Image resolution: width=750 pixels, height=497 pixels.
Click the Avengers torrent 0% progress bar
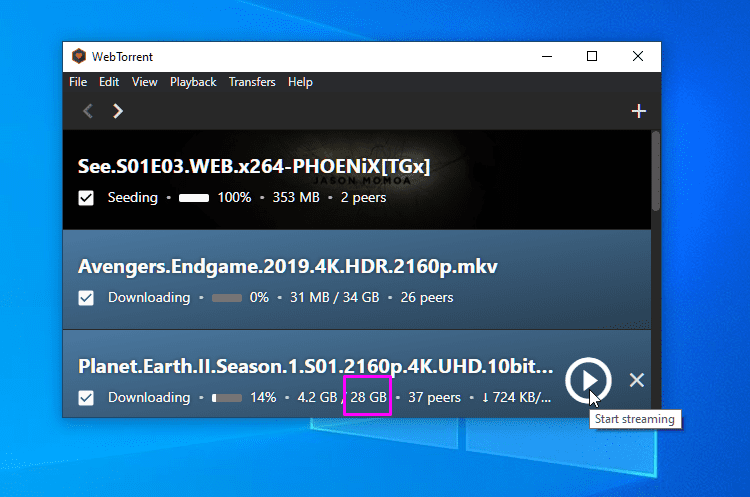coord(227,298)
